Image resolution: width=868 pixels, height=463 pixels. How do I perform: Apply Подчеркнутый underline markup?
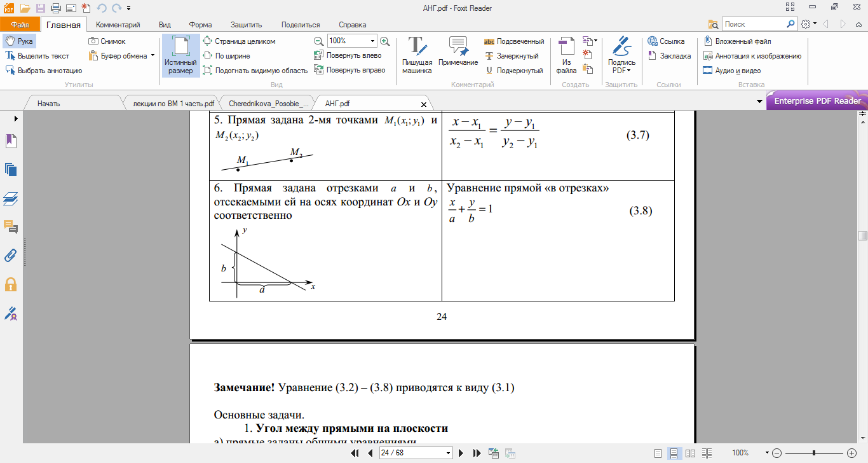tap(513, 71)
